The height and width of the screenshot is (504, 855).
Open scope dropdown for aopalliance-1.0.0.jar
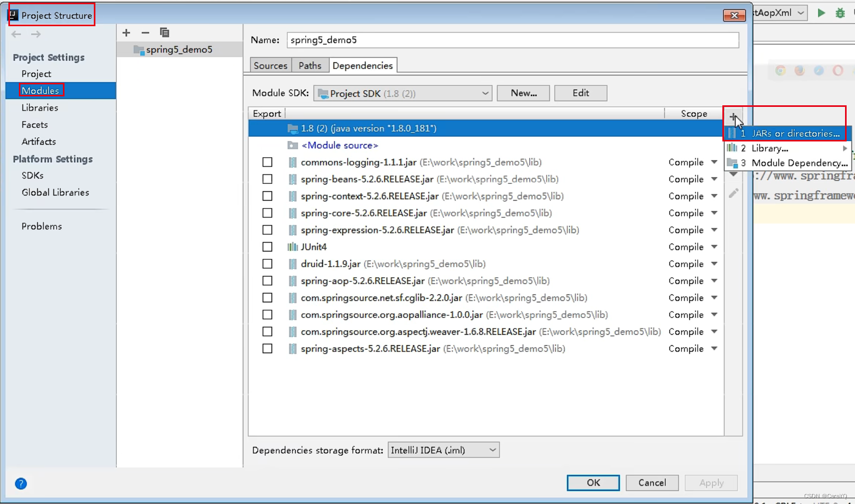[714, 315]
